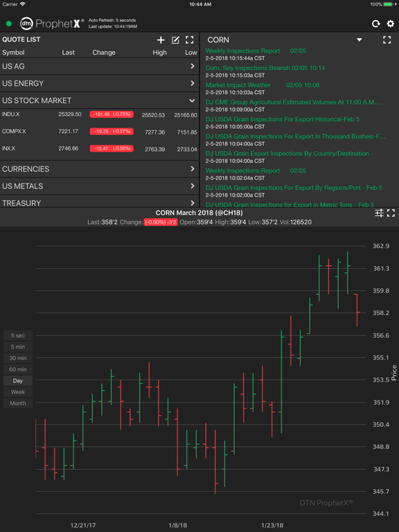This screenshot has width=399, height=532.
Task: Select the 5 min chart interval
Action: pos(18,347)
